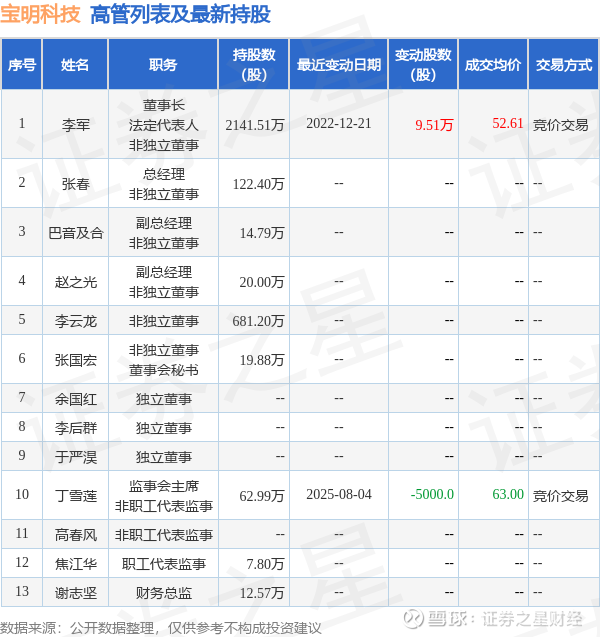Click the holding 122.40万

tap(258, 184)
